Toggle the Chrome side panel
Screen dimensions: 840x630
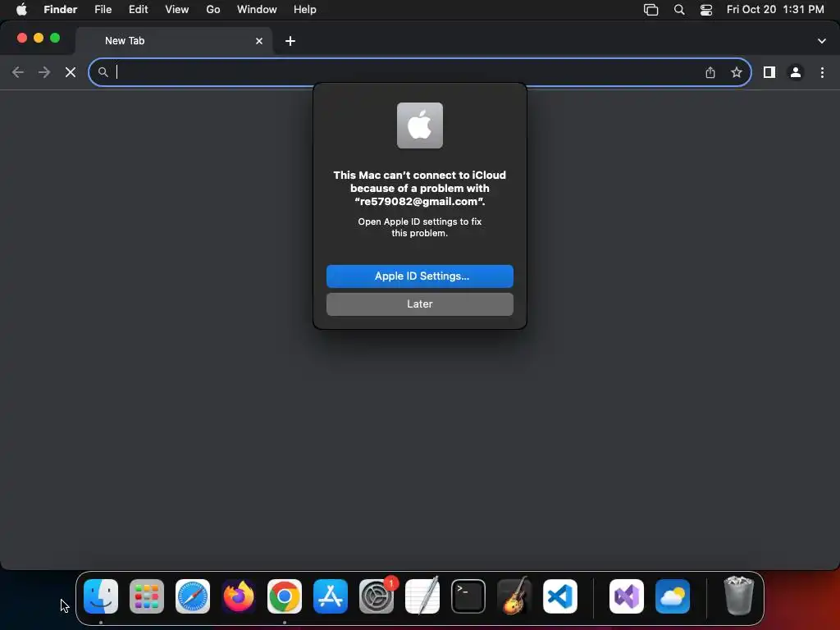pyautogui.click(x=769, y=72)
